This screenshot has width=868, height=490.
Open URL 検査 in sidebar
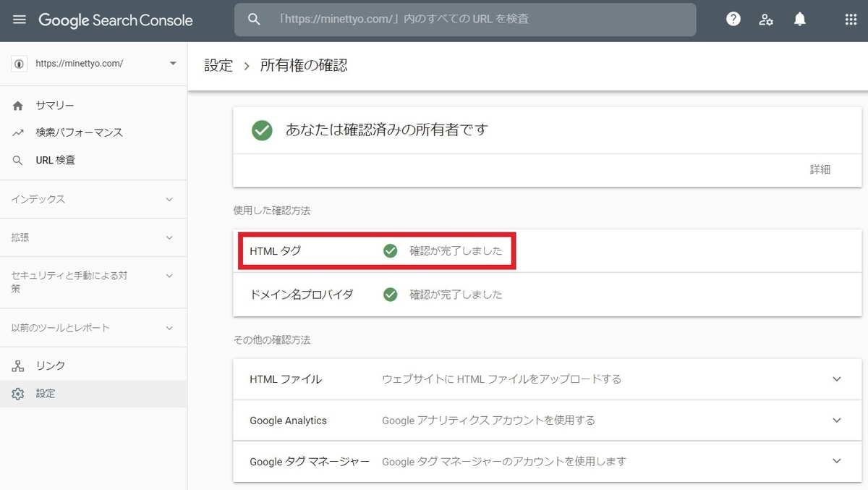point(56,161)
